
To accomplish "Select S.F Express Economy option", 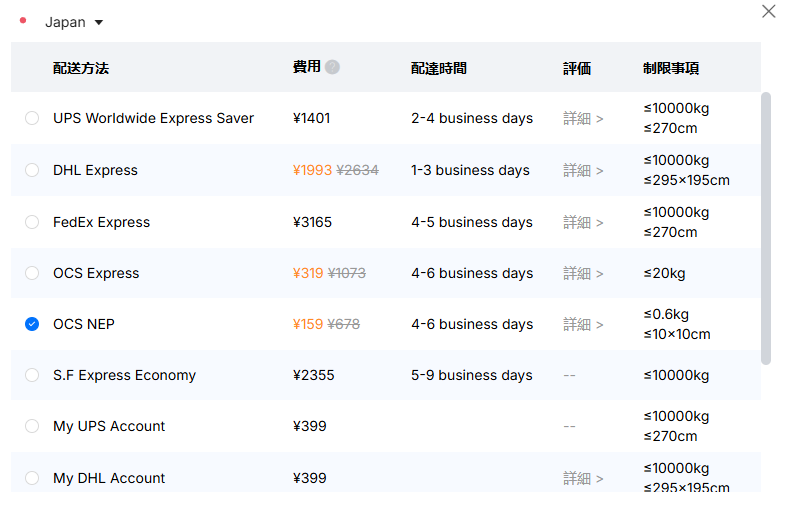I will pyautogui.click(x=32, y=375).
